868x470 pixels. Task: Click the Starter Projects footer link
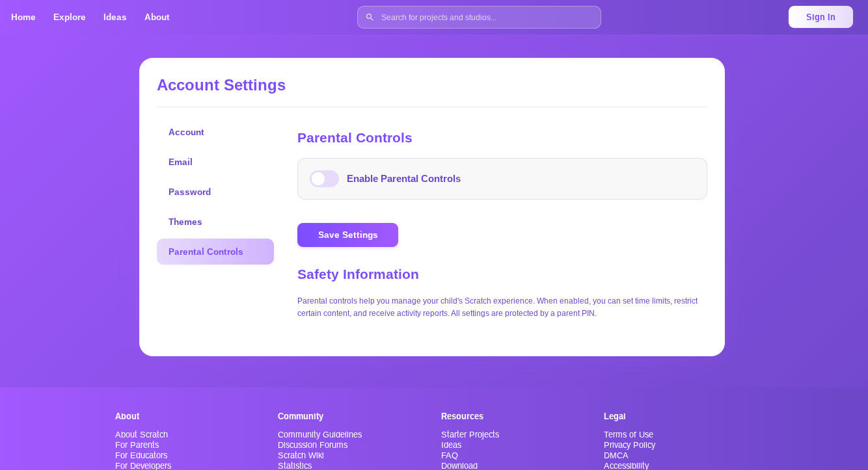[x=470, y=434]
